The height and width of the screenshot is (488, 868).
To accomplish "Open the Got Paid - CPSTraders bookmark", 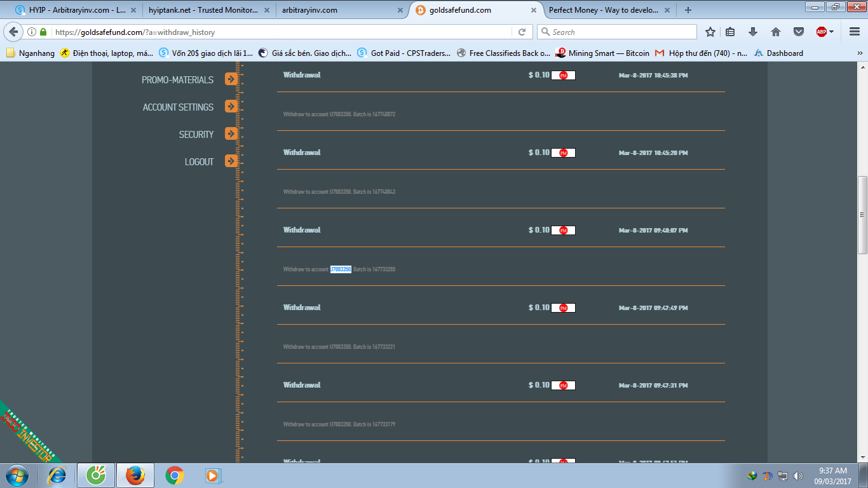I will pos(404,53).
